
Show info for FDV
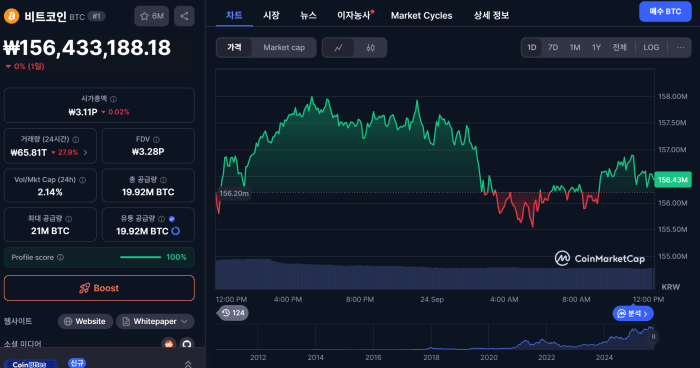(x=156, y=140)
